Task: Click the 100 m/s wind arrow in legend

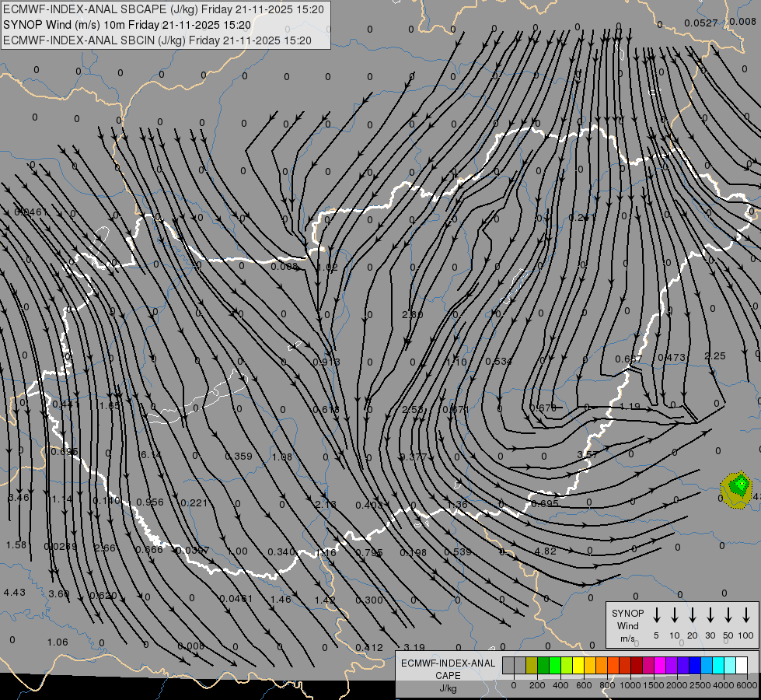Action: (x=746, y=615)
